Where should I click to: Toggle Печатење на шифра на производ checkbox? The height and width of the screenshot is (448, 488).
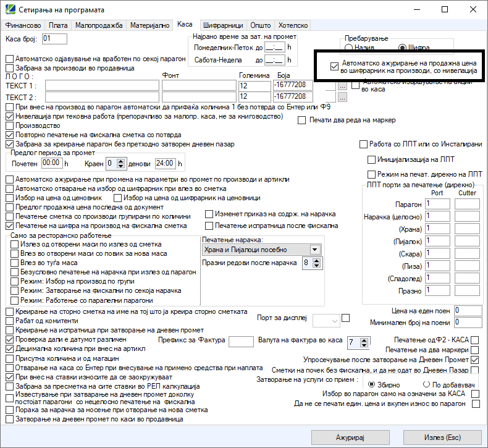click(10, 226)
